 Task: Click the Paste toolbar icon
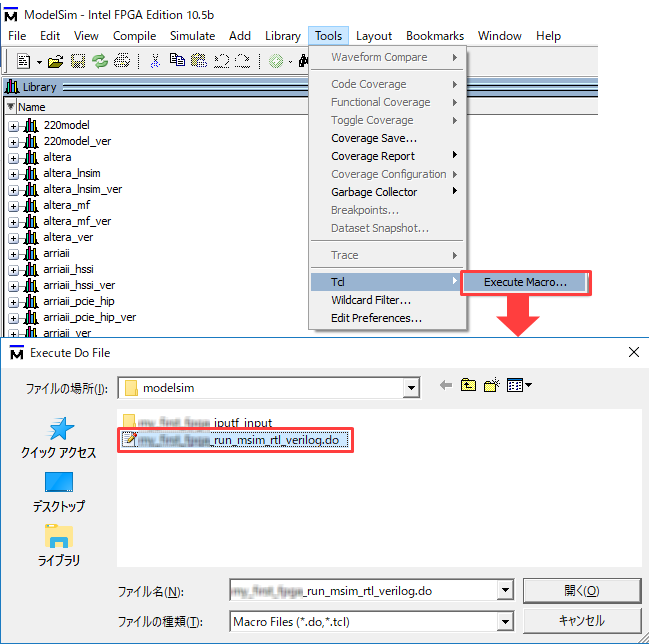point(199,60)
